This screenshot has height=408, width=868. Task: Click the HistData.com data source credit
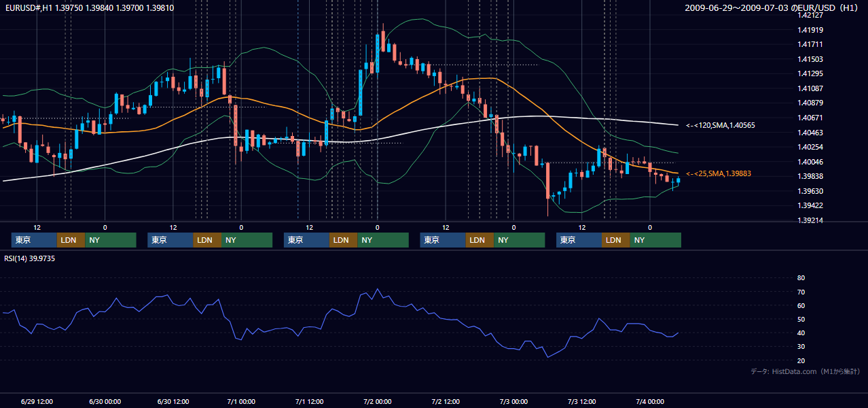806,371
